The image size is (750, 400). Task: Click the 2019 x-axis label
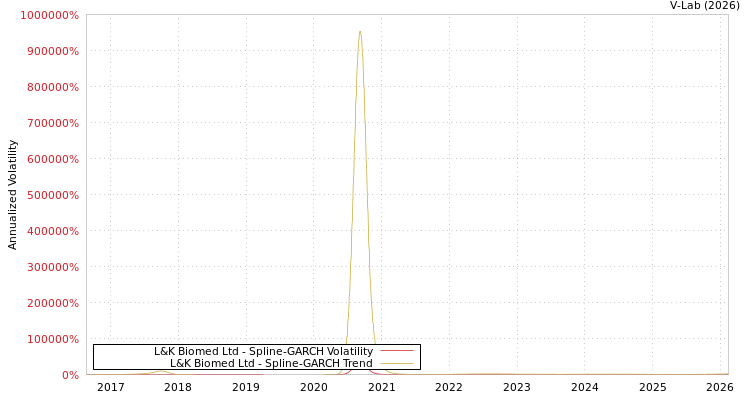(246, 387)
